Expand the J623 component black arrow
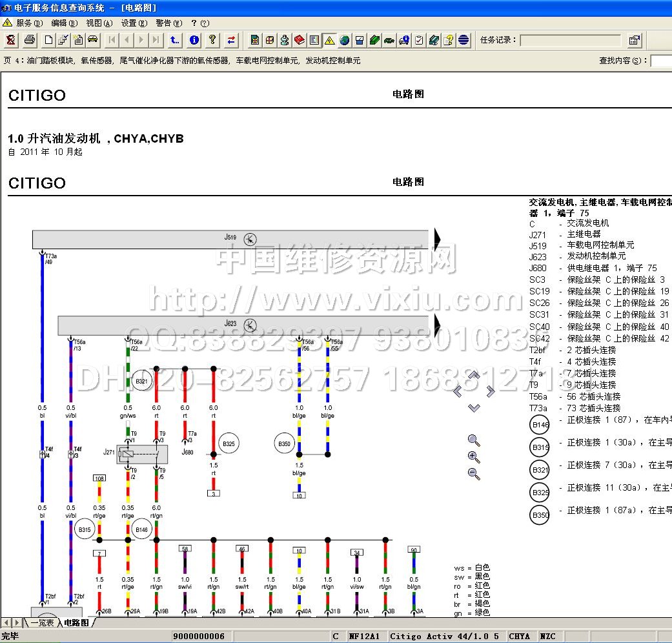The height and width of the screenshot is (643, 672). (x=437, y=325)
